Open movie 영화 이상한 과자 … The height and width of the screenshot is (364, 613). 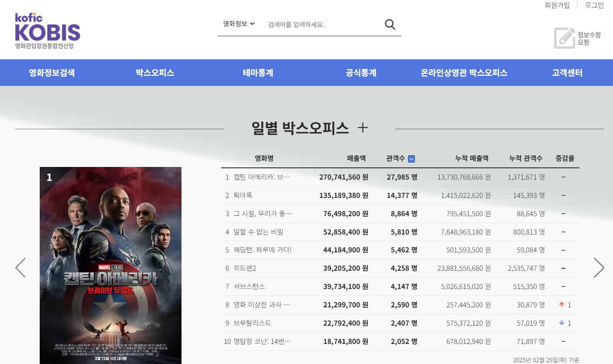click(x=262, y=305)
